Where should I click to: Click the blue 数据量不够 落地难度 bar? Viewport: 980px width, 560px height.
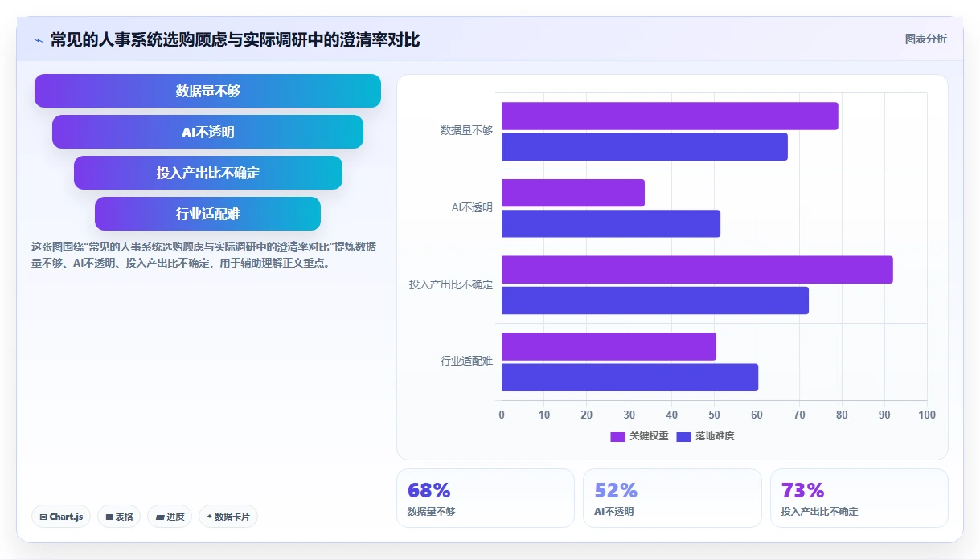[645, 147]
